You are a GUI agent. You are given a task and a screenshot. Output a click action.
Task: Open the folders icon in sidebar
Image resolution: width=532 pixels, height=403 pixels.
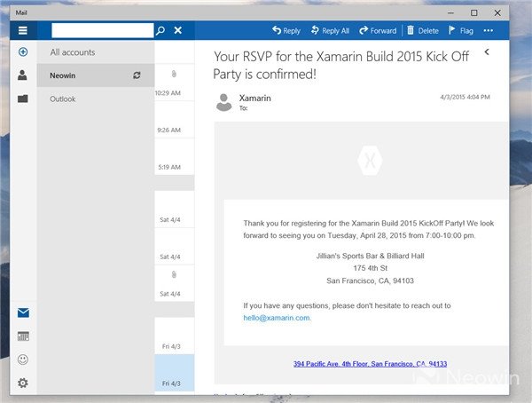click(x=23, y=99)
